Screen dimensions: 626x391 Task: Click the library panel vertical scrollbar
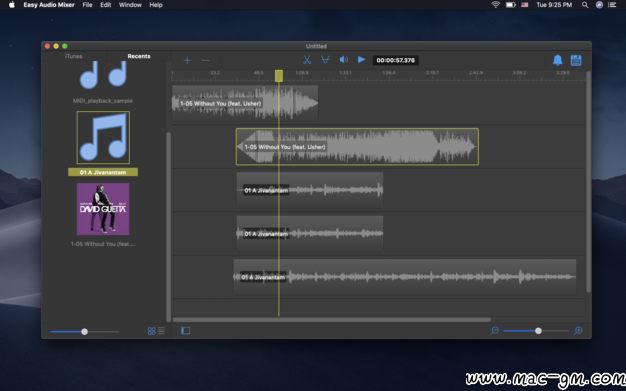168,227
